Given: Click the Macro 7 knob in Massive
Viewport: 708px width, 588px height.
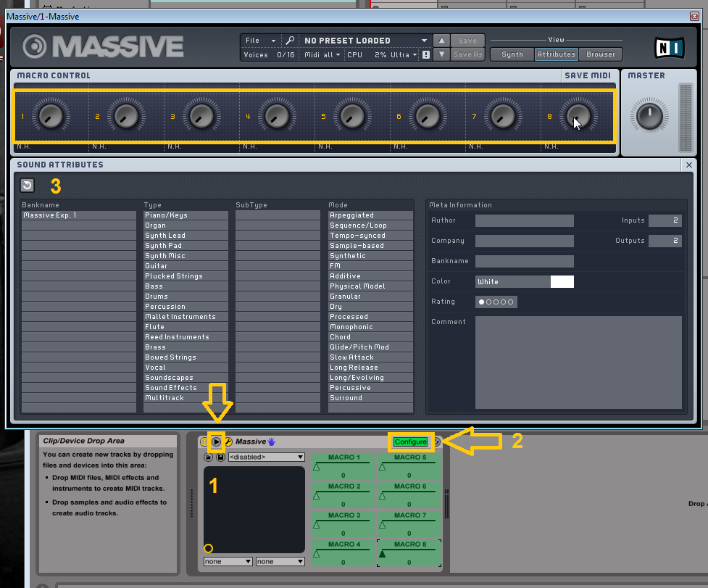Looking at the screenshot, I should click(504, 116).
